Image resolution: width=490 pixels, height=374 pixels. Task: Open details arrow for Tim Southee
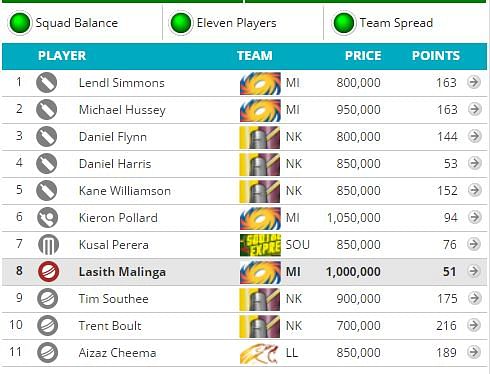pos(474,298)
